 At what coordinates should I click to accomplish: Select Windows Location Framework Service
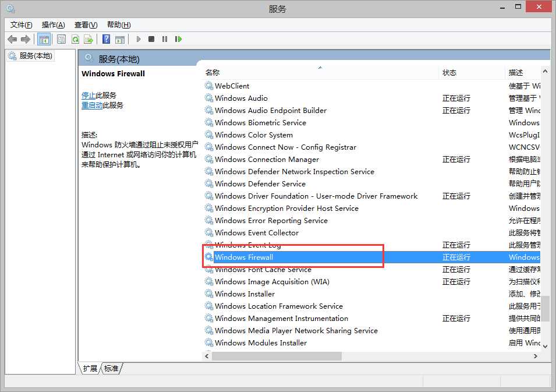click(x=371, y=306)
